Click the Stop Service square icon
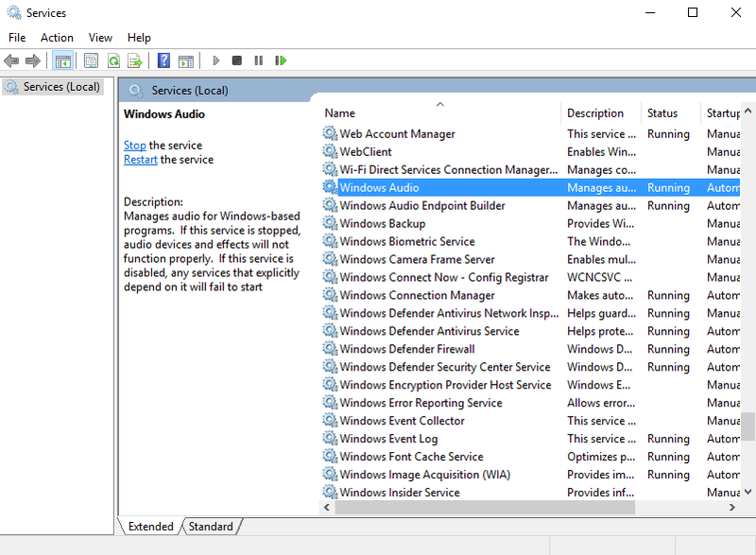756x555 pixels. (237, 61)
